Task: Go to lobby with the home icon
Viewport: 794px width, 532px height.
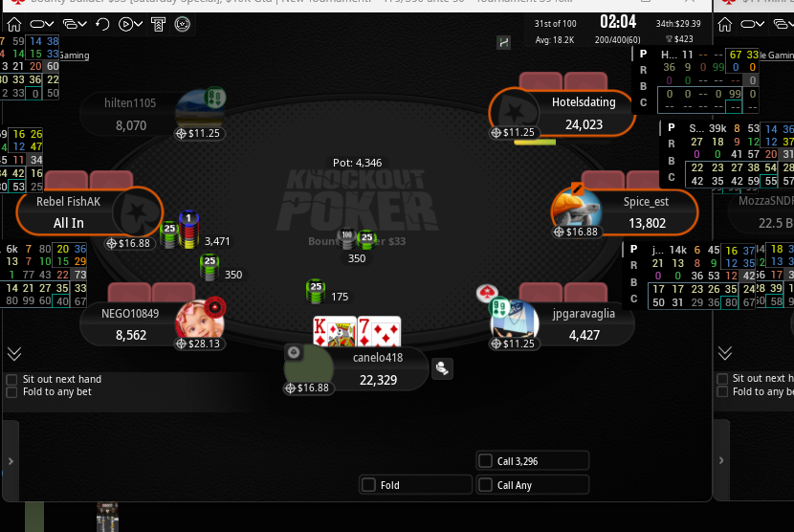Action: [x=14, y=24]
